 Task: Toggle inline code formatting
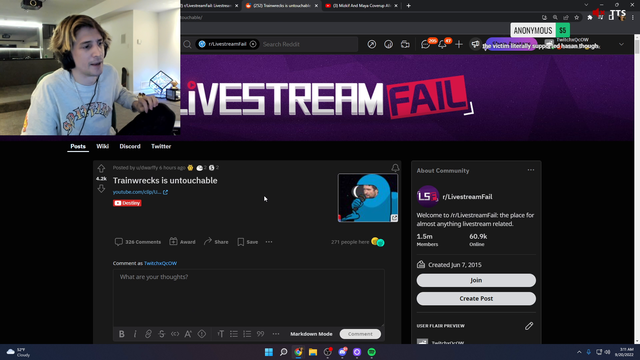click(175, 334)
